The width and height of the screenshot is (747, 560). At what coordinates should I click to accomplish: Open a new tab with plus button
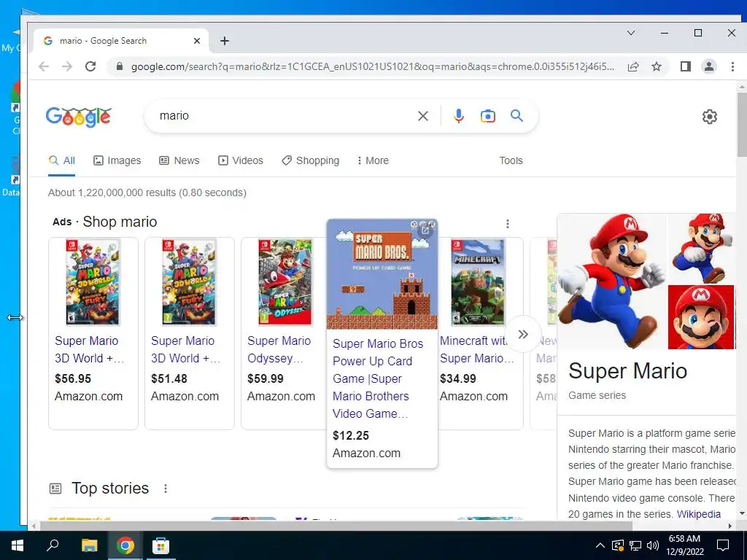coord(225,41)
